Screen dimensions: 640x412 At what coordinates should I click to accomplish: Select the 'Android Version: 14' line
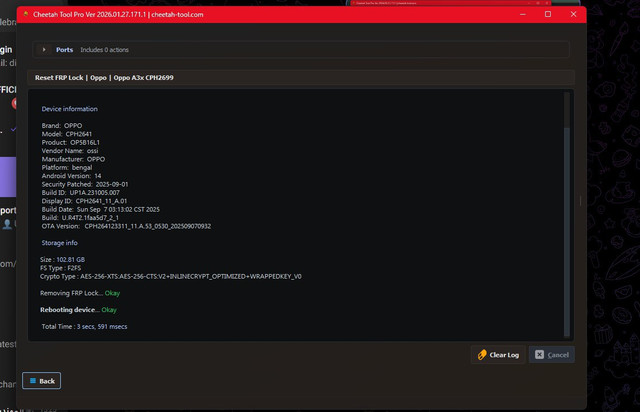(71, 176)
